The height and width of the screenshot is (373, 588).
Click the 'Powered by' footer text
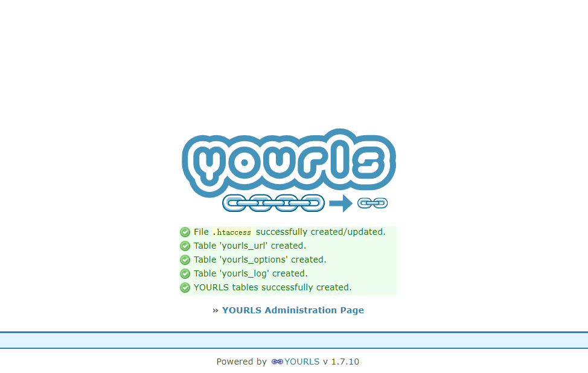(x=241, y=362)
